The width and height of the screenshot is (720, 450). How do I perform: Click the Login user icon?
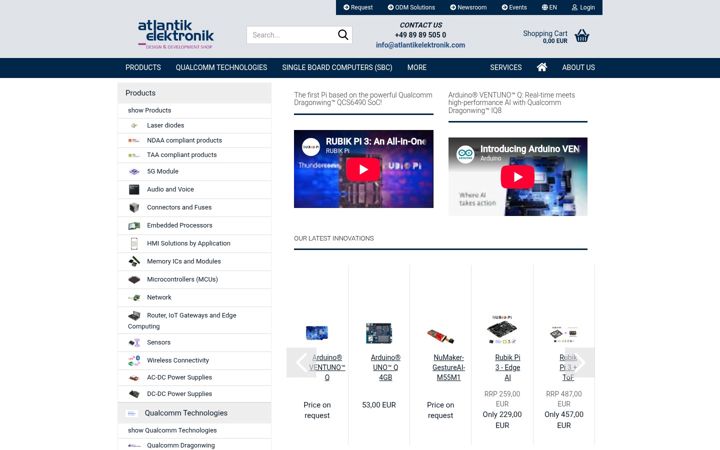(574, 7)
